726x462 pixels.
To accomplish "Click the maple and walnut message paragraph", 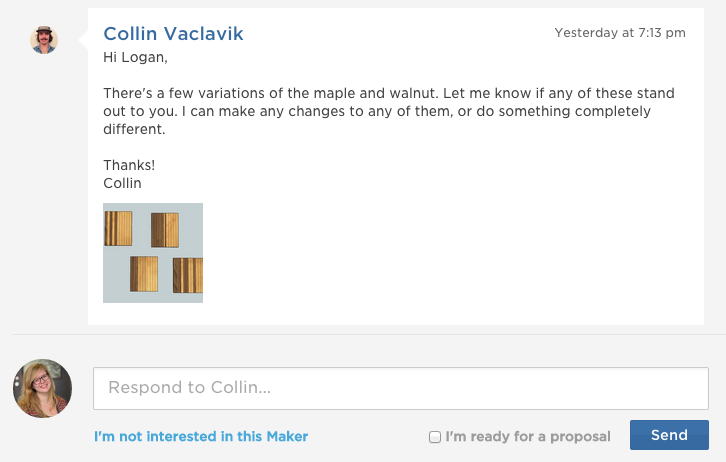I will (x=389, y=111).
